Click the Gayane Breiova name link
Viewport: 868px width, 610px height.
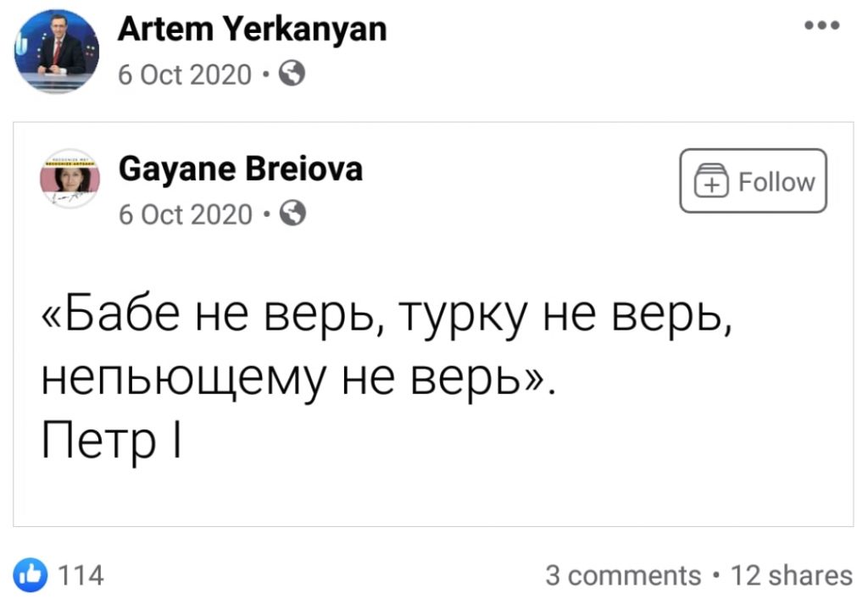click(241, 169)
